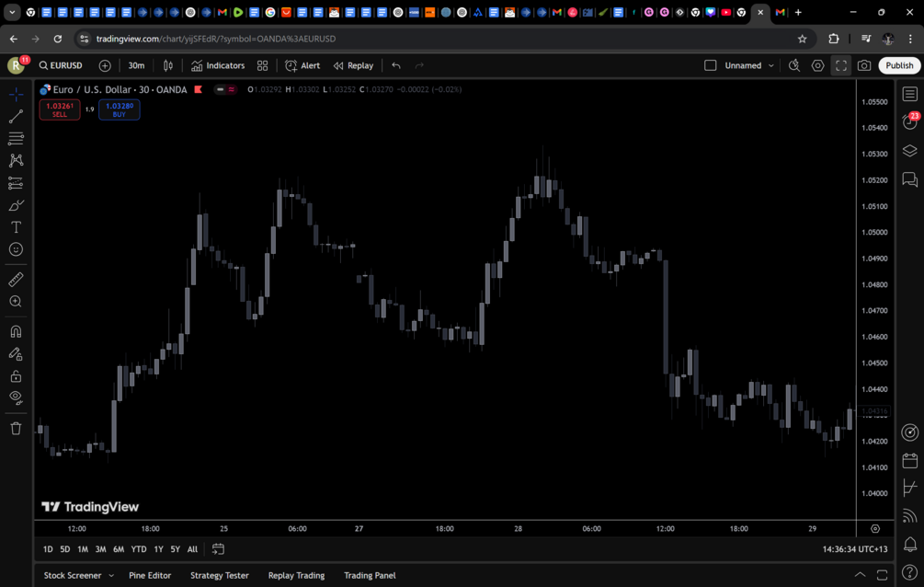Click the BUY 1.03280 button
924x587 pixels.
pos(119,109)
